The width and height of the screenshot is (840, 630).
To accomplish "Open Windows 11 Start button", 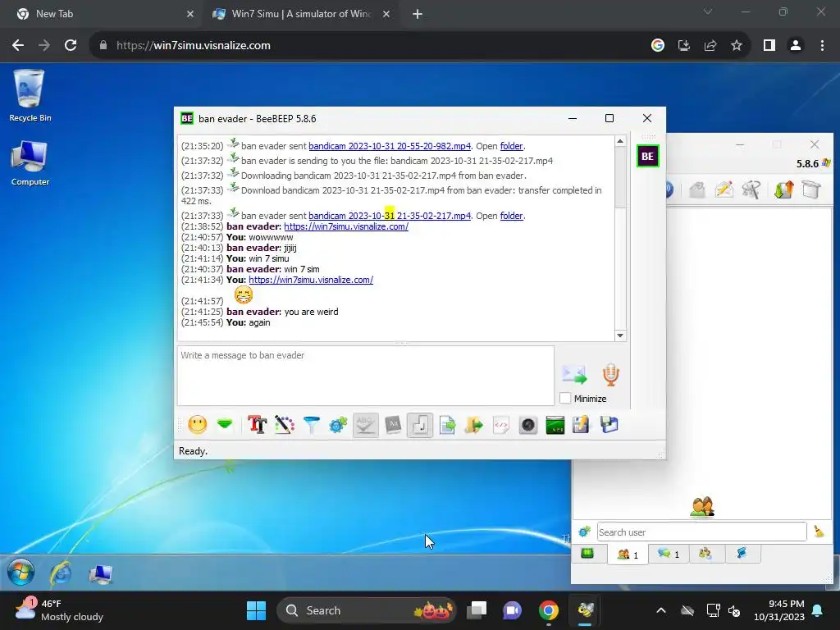I will (x=256, y=610).
